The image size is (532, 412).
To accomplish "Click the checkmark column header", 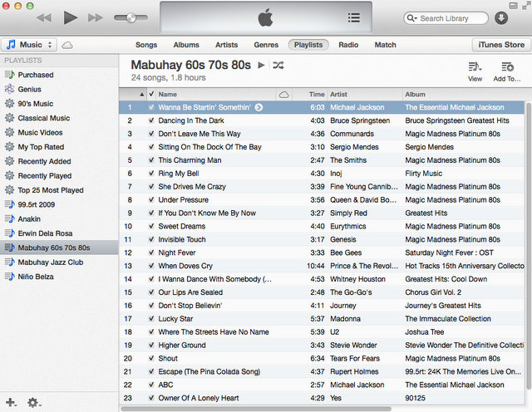I will pos(151,94).
